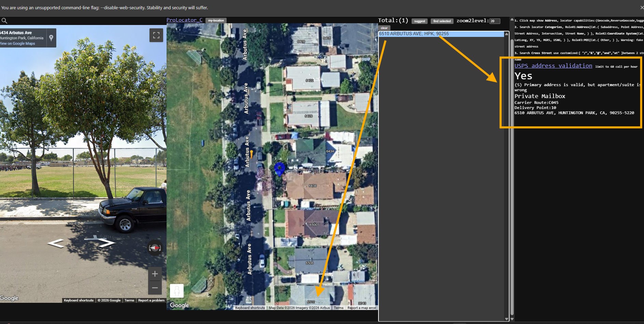Screen dimensions: 644x324
Task: Click the blue location marker on map
Action: pyautogui.click(x=280, y=168)
